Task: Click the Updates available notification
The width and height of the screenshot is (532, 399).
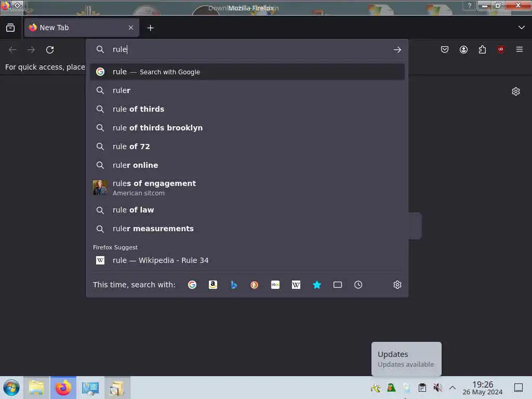Action: [406, 359]
